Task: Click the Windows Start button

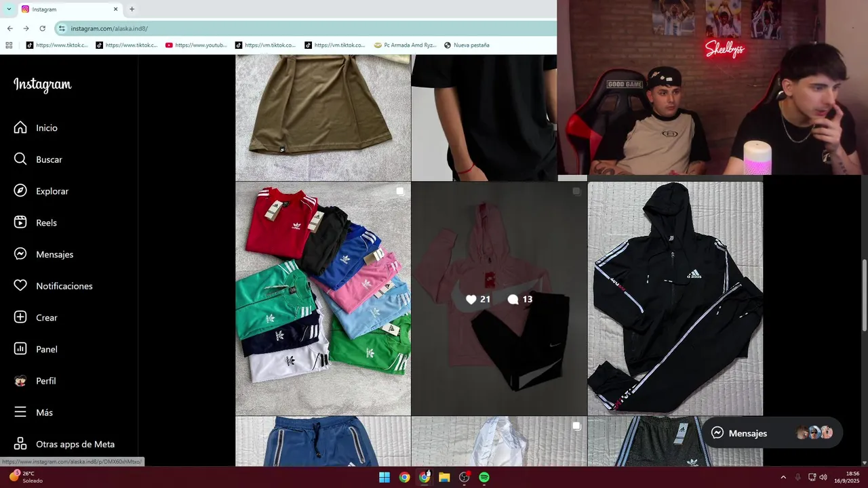Action: click(384, 477)
